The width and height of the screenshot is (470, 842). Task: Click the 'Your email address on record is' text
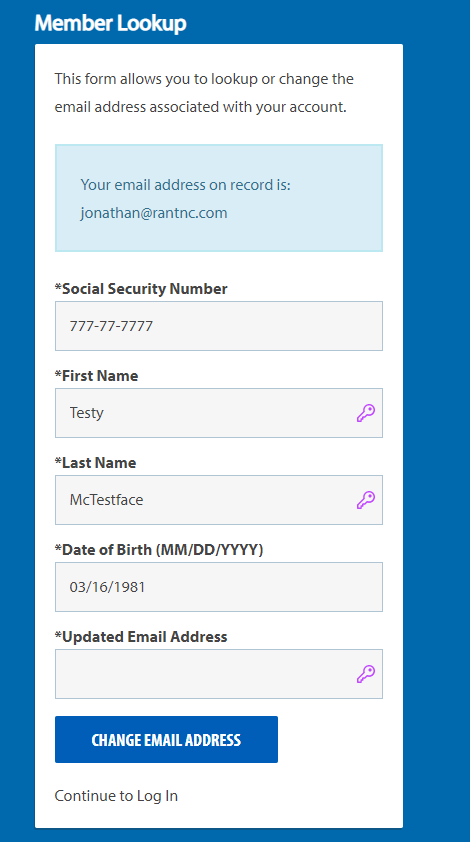[x=185, y=185]
